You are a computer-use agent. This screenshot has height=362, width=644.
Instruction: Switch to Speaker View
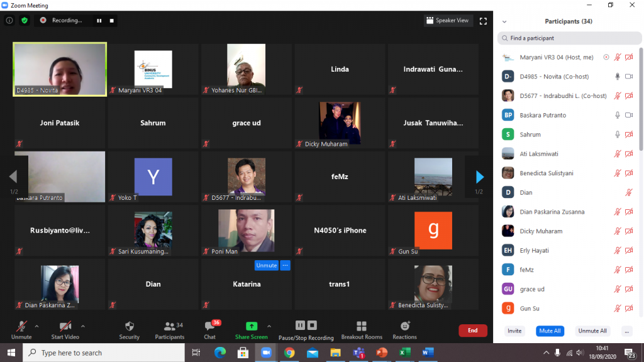(448, 21)
